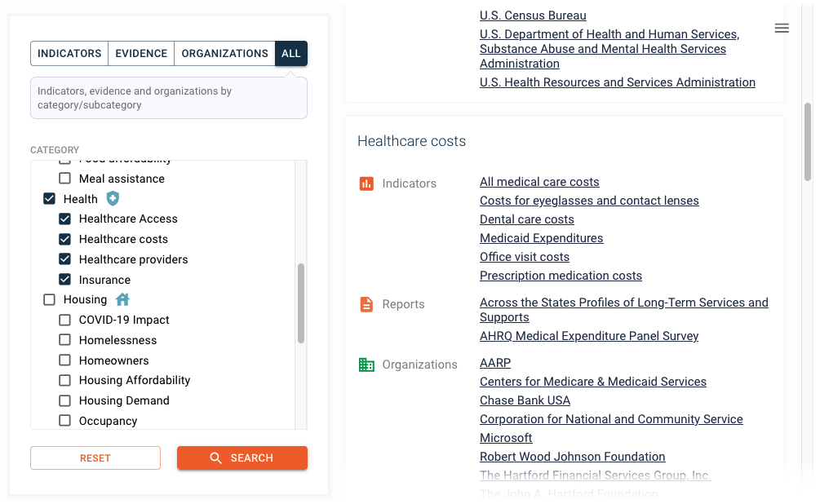820x504 pixels.
Task: Click the results page scrollbar thumb
Action: coord(808,142)
